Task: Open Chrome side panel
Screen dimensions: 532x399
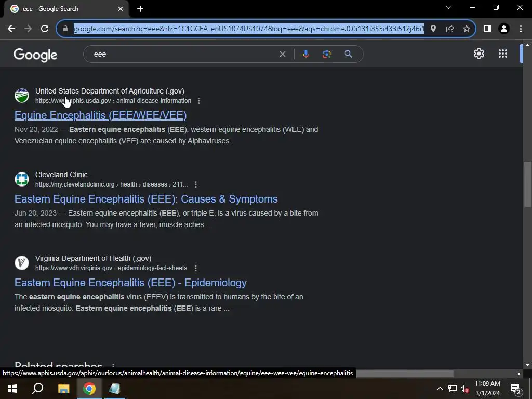Action: click(x=487, y=29)
